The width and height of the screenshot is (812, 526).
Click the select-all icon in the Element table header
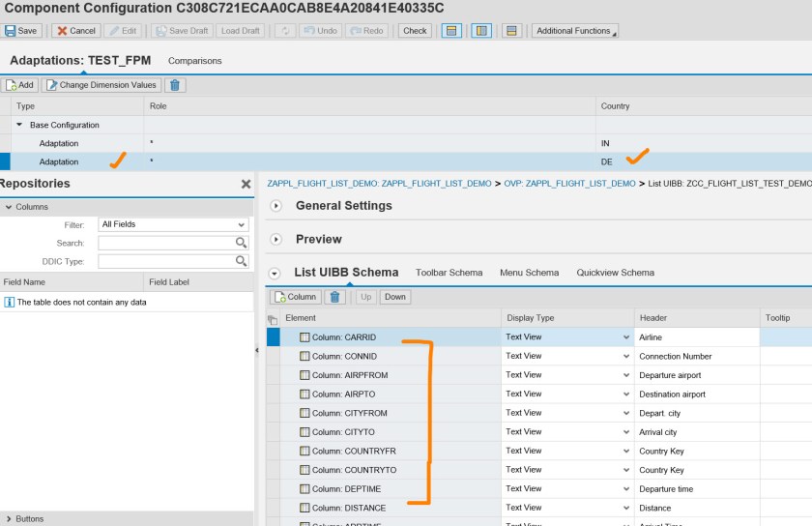click(x=273, y=319)
